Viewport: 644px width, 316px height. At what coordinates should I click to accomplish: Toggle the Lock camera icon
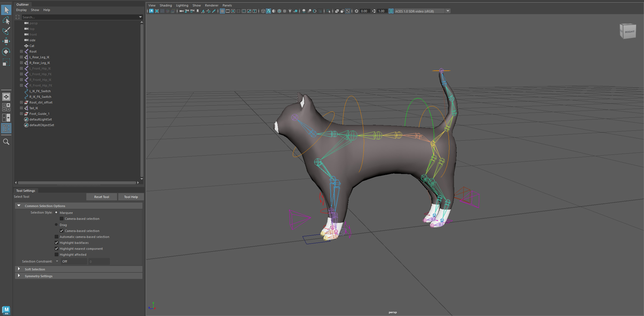point(187,11)
